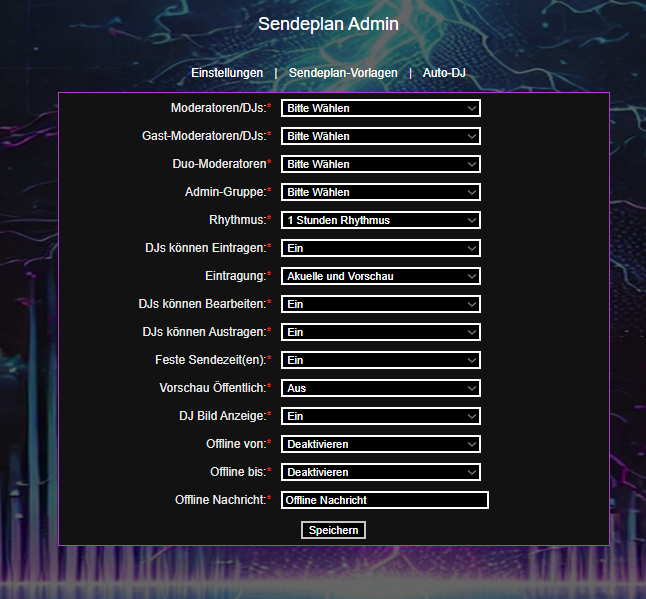Open the Moderatoren/DJs dropdown
646x599 pixels.
click(x=381, y=108)
